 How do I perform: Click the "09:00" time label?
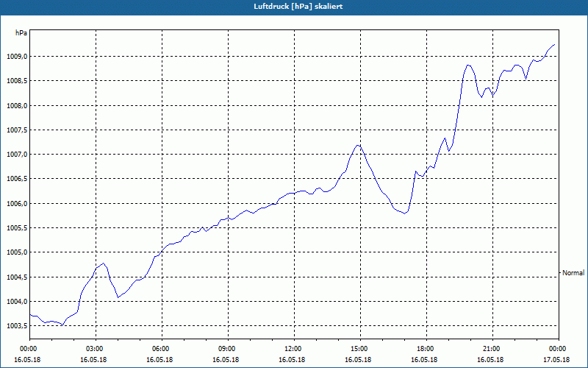point(228,349)
